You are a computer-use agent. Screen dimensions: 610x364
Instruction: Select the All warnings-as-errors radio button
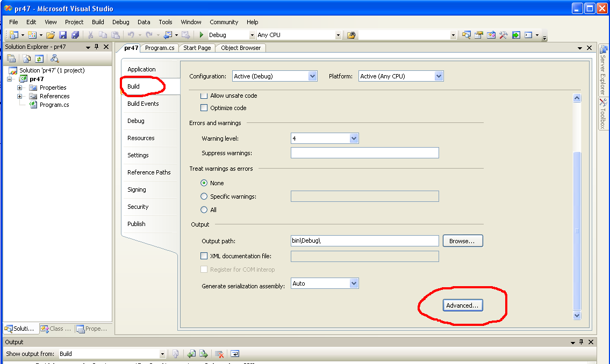pyautogui.click(x=204, y=210)
